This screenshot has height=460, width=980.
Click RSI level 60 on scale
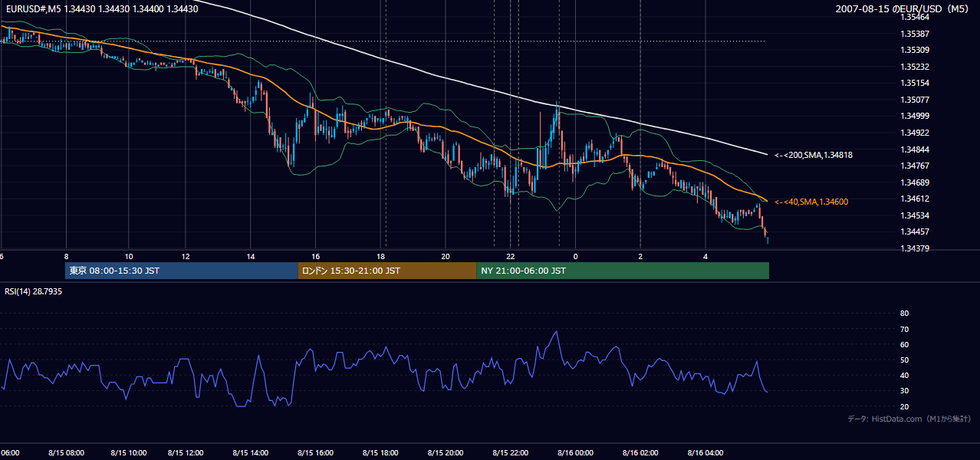point(904,344)
